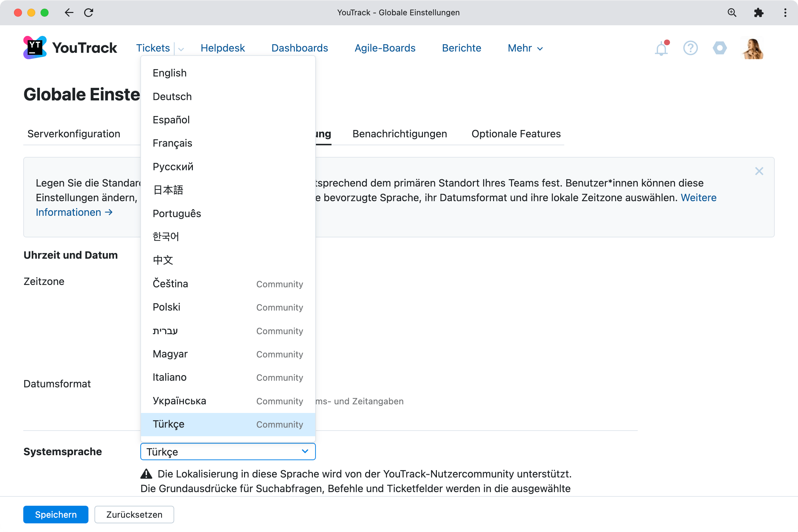Expand the Tickets dropdown arrow
The height and width of the screenshot is (532, 798).
point(181,49)
